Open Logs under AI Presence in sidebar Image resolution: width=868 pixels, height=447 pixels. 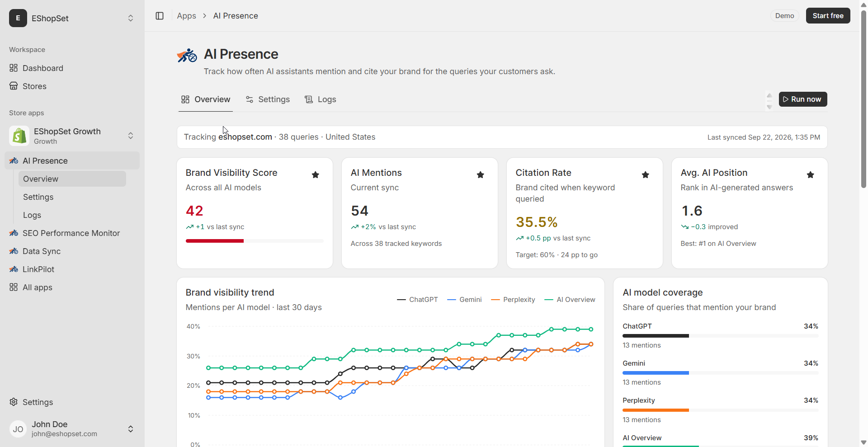tap(72, 215)
